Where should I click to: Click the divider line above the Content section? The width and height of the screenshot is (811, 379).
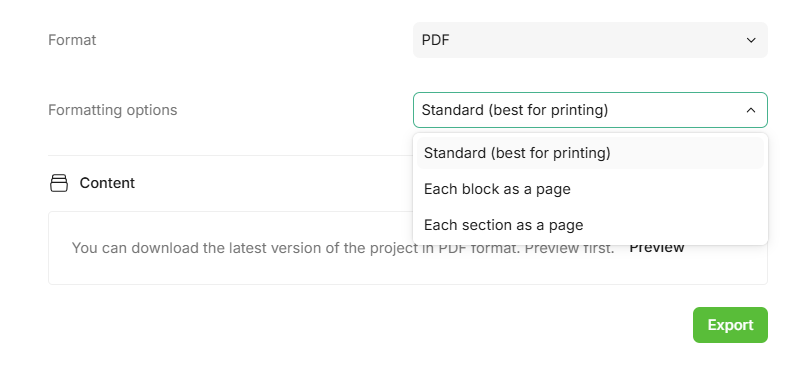[230, 155]
